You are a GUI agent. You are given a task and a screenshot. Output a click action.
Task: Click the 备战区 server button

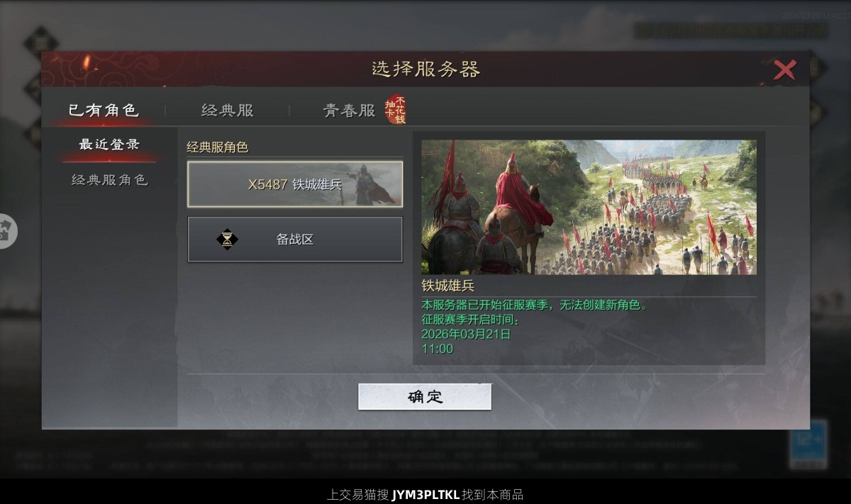coord(295,240)
